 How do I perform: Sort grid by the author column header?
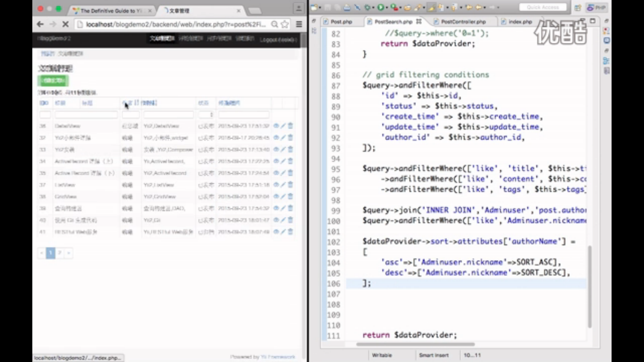point(127,103)
